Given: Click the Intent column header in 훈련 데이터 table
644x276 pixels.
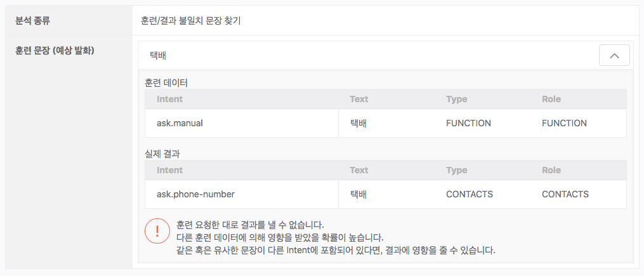Looking at the screenshot, I should (x=169, y=99).
